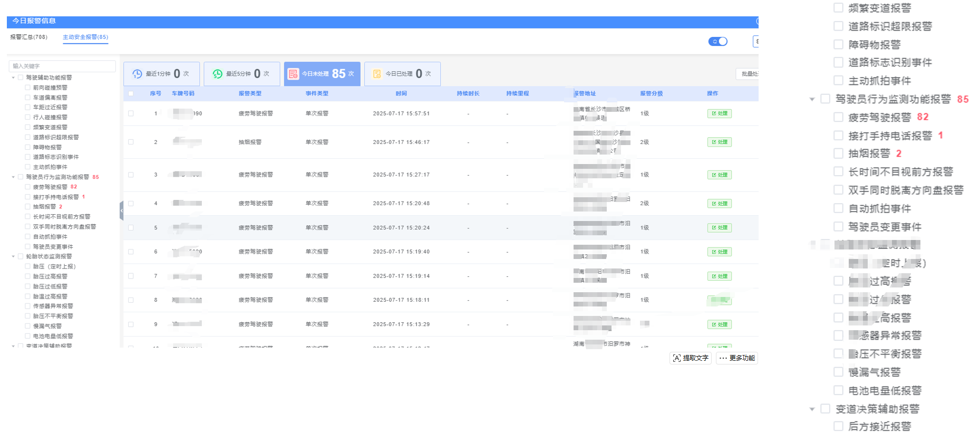Image resolution: width=980 pixels, height=432 pixels.
Task: Click 报警类型 column header
Action: [250, 93]
